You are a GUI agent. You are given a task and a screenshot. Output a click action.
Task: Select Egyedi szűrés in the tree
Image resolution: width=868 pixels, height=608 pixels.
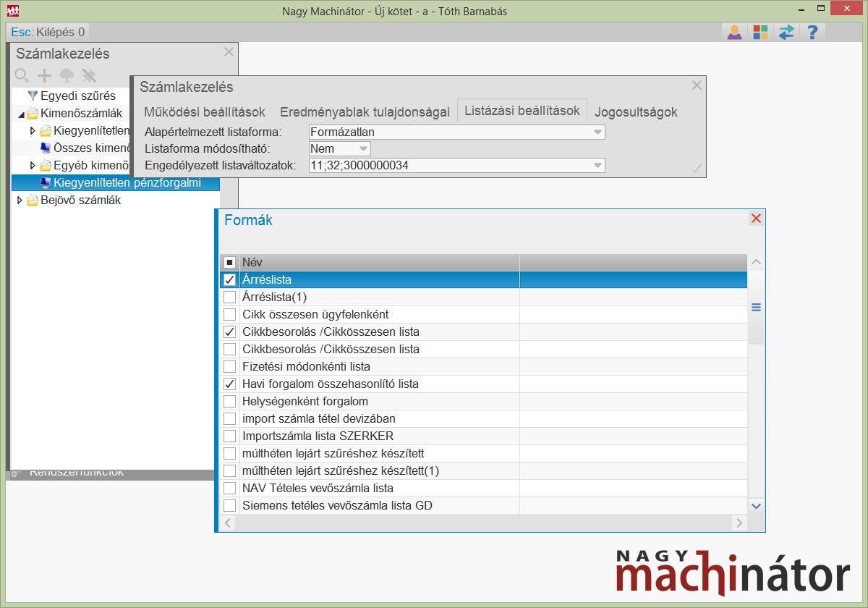[x=77, y=96]
